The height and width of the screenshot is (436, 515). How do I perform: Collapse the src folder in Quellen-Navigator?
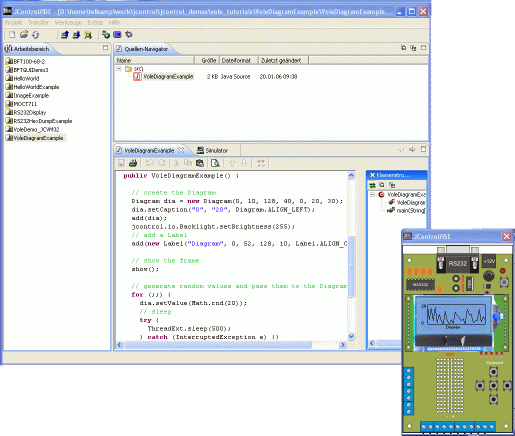(118, 69)
